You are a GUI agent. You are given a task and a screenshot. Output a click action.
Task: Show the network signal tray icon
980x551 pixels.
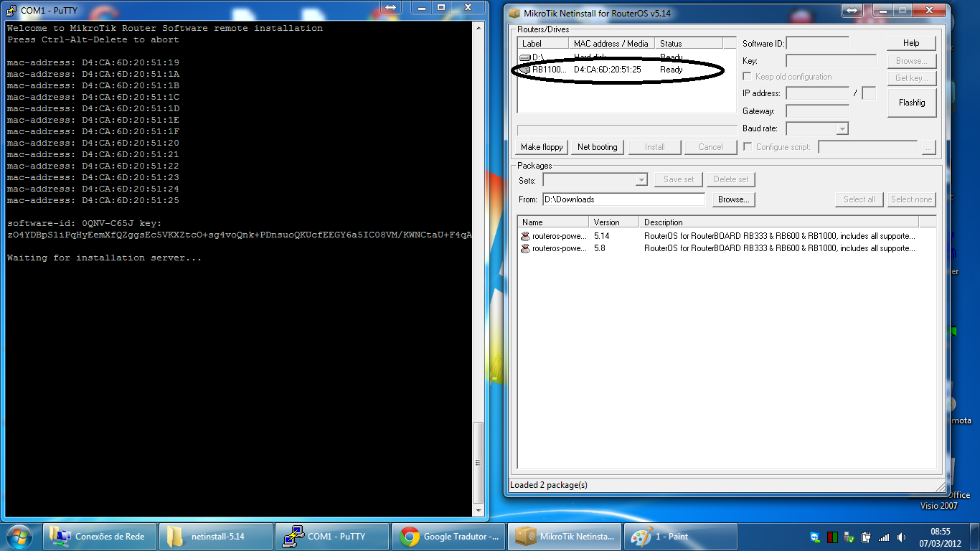(x=883, y=537)
